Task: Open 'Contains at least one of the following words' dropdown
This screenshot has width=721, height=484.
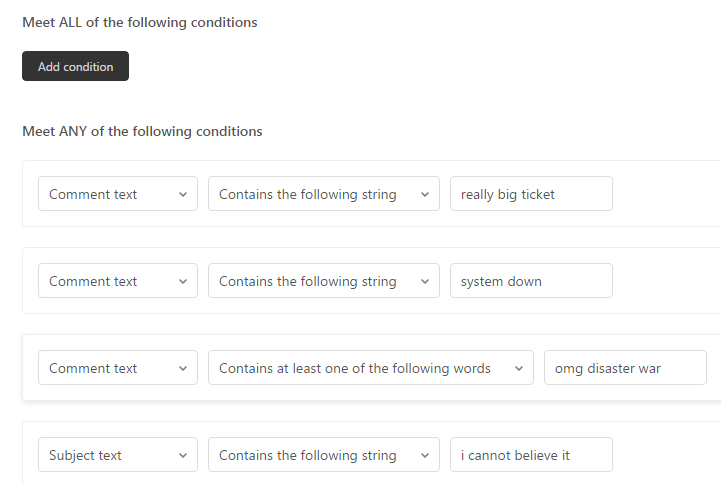Action: tap(370, 368)
